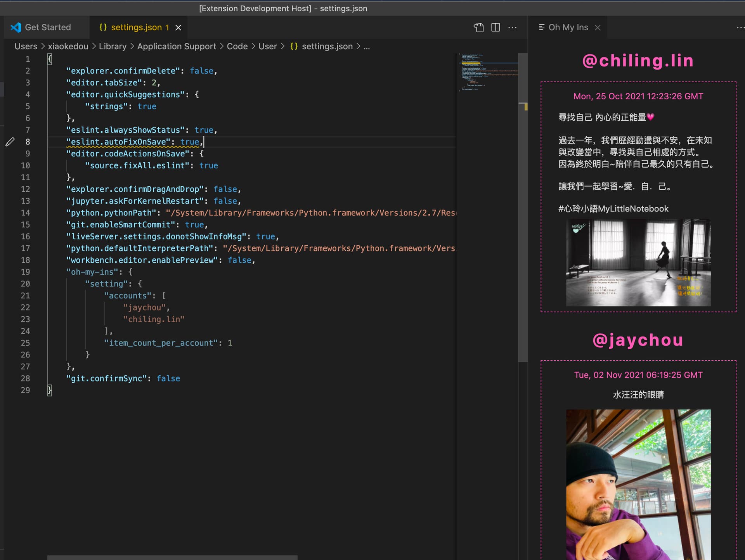The image size is (745, 560).
Task: Click the black-and-white dancer photo thumbnail
Action: [638, 262]
